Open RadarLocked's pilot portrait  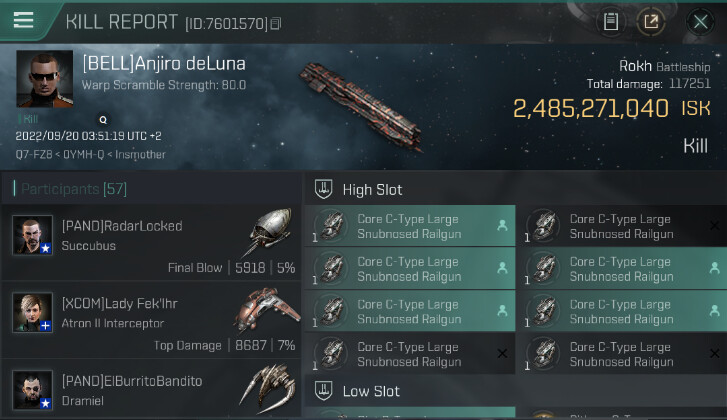(x=32, y=235)
